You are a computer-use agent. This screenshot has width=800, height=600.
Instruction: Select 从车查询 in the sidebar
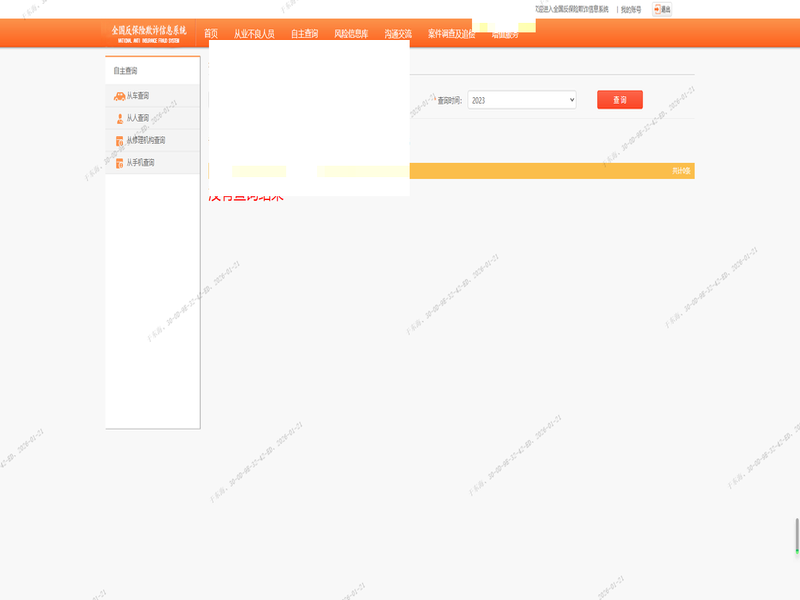(138, 96)
